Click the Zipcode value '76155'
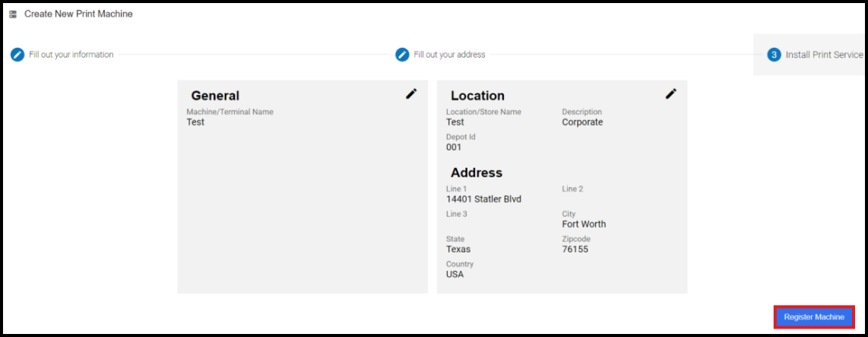Screen dimensions: 868x337 575,250
